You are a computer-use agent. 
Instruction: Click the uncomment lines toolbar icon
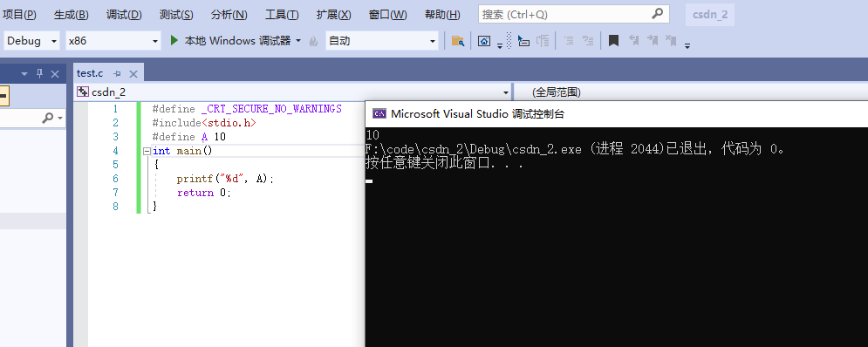pyautogui.click(x=589, y=40)
